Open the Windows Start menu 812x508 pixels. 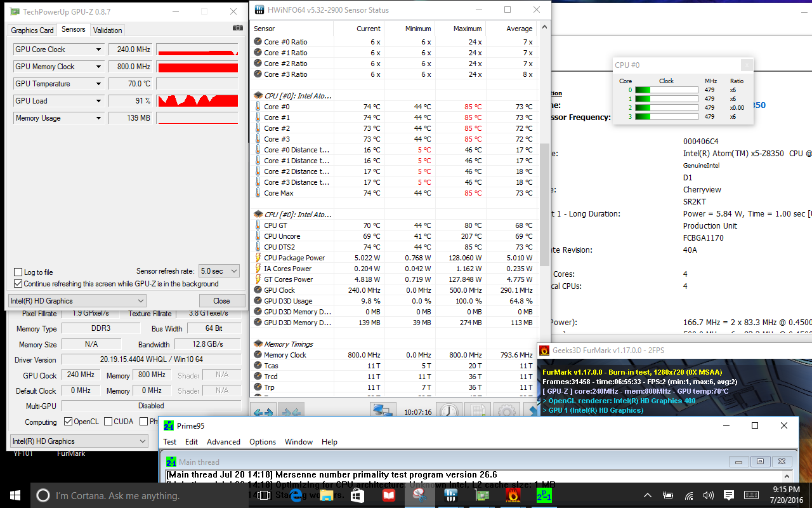click(15, 495)
